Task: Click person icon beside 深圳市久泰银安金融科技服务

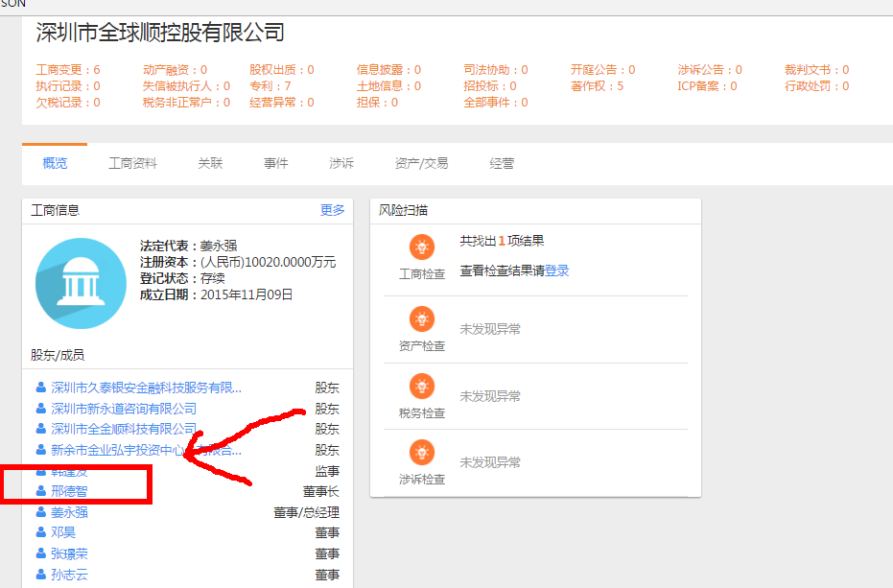Action: [41, 388]
